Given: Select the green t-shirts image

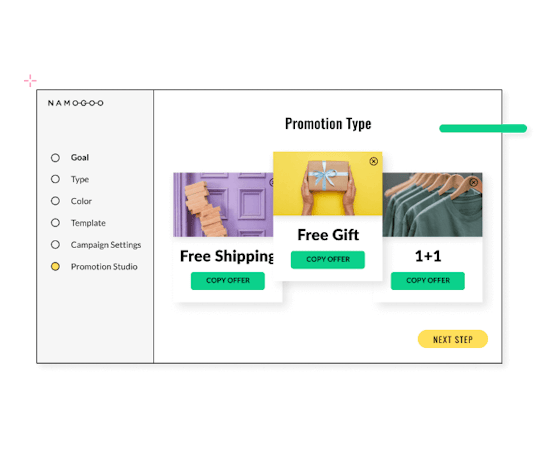Looking at the screenshot, I should tap(432, 205).
